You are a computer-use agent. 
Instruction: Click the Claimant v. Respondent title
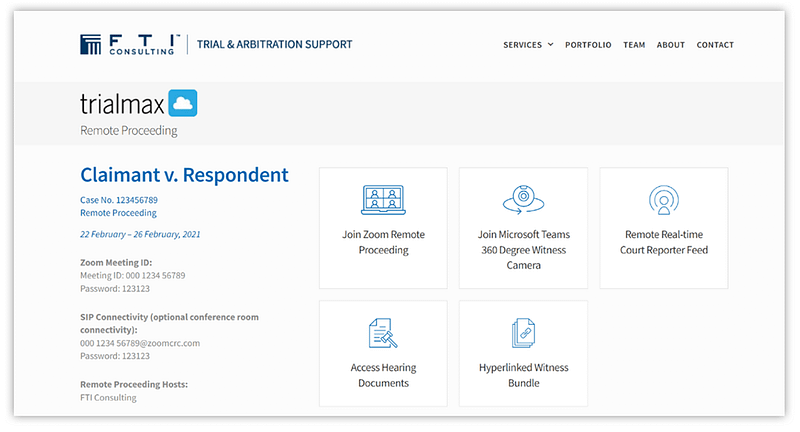point(184,175)
